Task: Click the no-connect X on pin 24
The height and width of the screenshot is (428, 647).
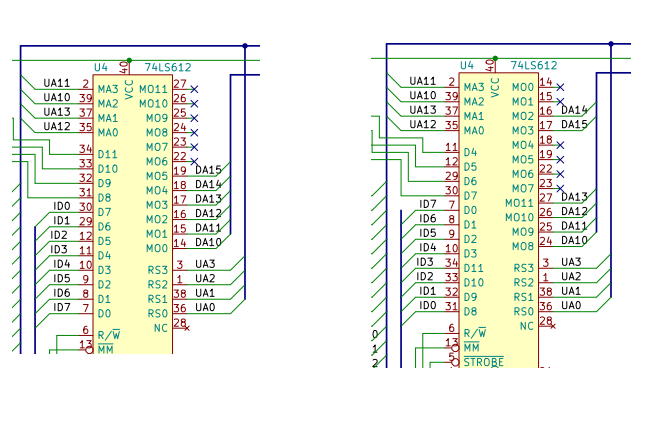Action: [194, 132]
